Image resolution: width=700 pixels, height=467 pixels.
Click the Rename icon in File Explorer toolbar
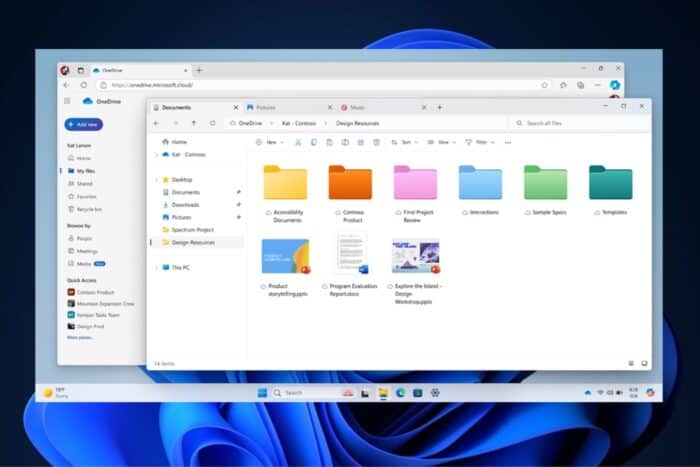[x=345, y=142]
